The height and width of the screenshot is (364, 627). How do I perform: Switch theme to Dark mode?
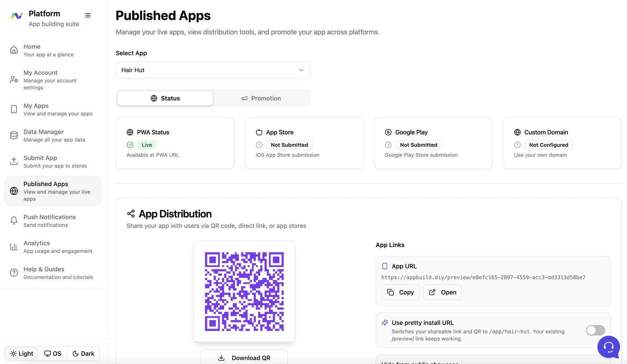pos(83,354)
